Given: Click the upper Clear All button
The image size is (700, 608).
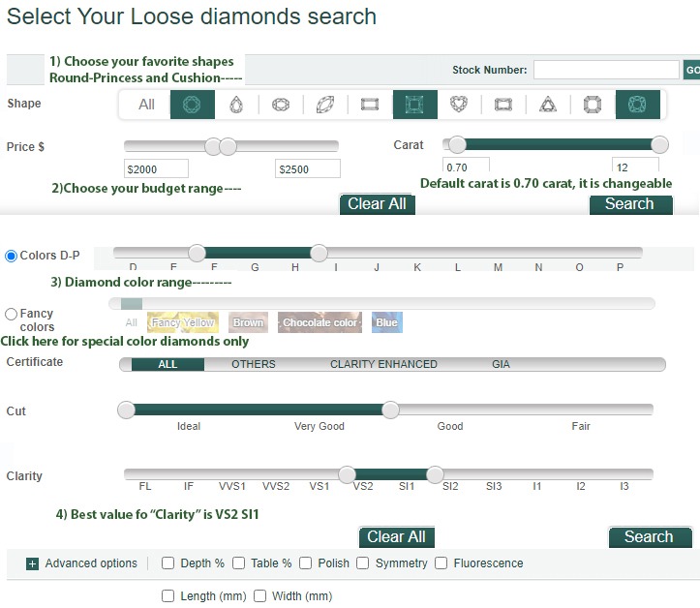Looking at the screenshot, I should [x=378, y=204].
